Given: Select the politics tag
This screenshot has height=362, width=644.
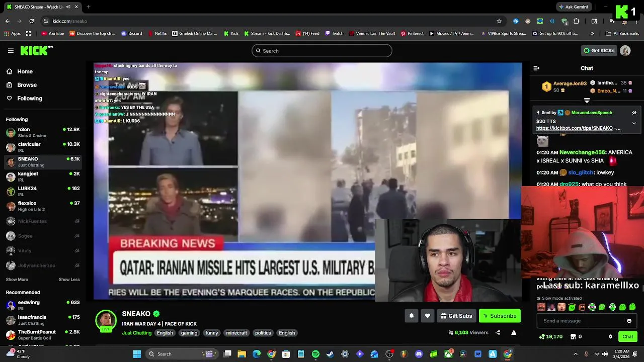Looking at the screenshot, I should [263, 333].
